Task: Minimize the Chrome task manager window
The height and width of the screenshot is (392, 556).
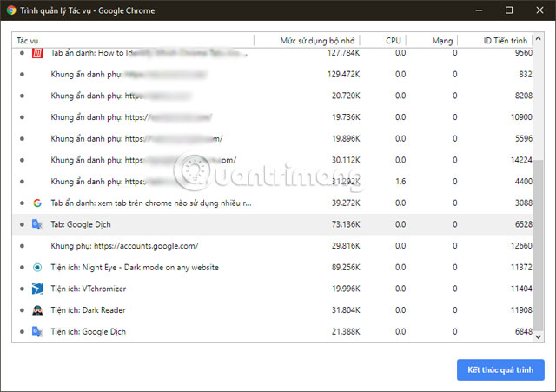Action: (x=479, y=10)
